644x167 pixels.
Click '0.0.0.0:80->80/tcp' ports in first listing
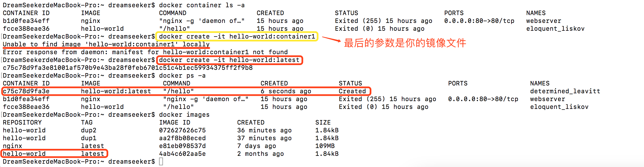(479, 21)
